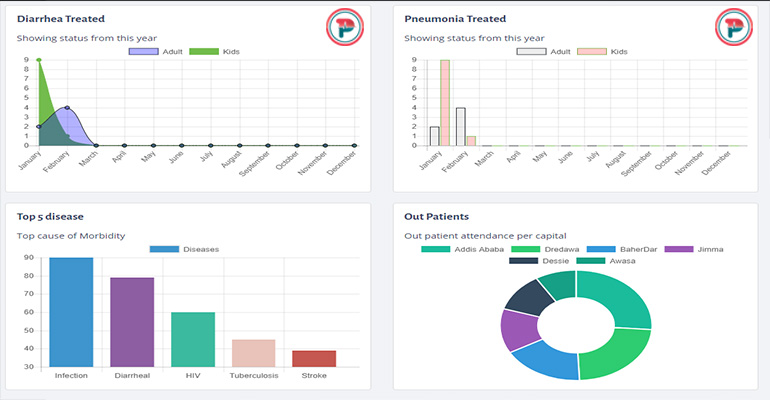Click the January peak point in Diarrhea chart
Image resolution: width=770 pixels, height=400 pixels.
coord(38,60)
